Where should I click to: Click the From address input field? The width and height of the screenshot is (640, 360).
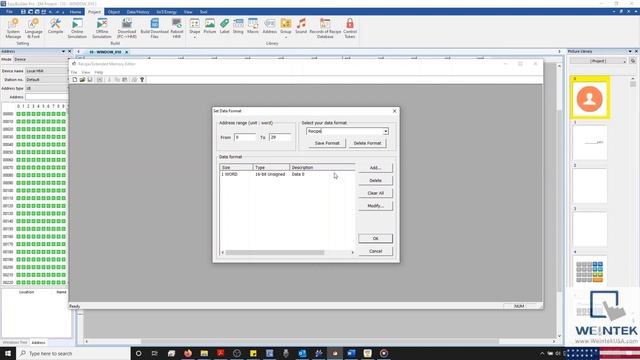click(x=245, y=138)
